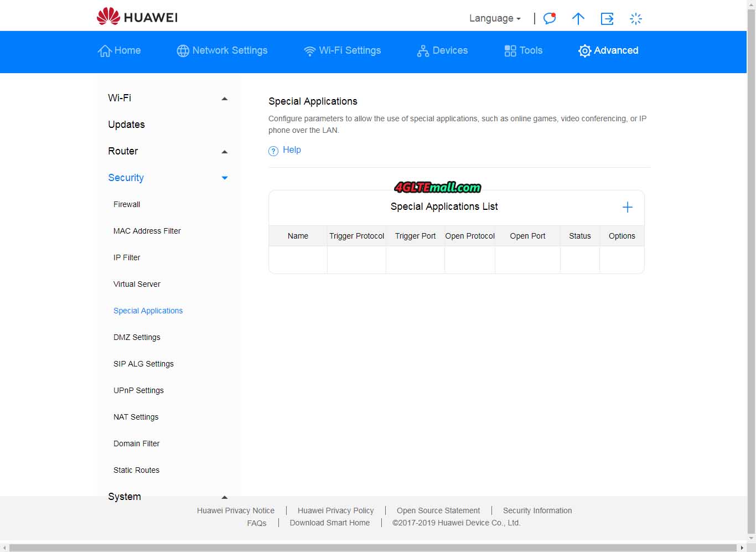756x552 pixels.
Task: Expand the Router sidebar section
Action: [224, 152]
